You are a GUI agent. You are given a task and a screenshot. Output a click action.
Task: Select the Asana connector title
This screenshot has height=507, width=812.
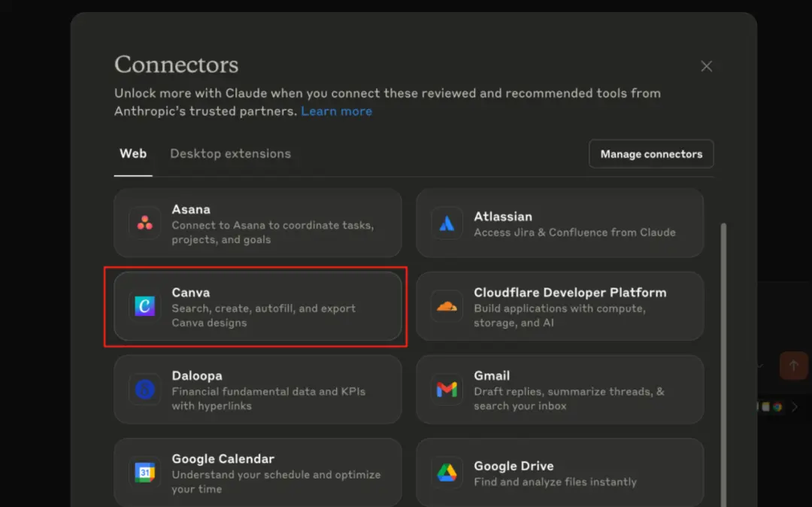[x=191, y=209]
